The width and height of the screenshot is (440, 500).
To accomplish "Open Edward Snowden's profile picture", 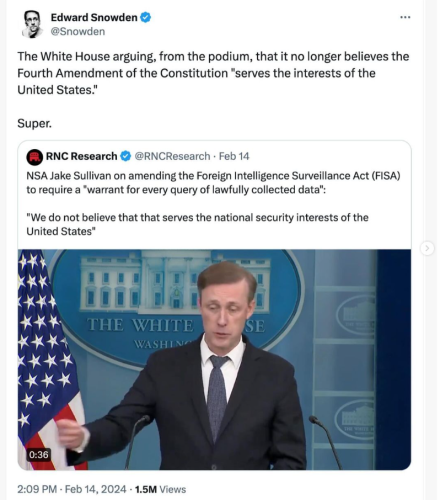I will click(32, 24).
